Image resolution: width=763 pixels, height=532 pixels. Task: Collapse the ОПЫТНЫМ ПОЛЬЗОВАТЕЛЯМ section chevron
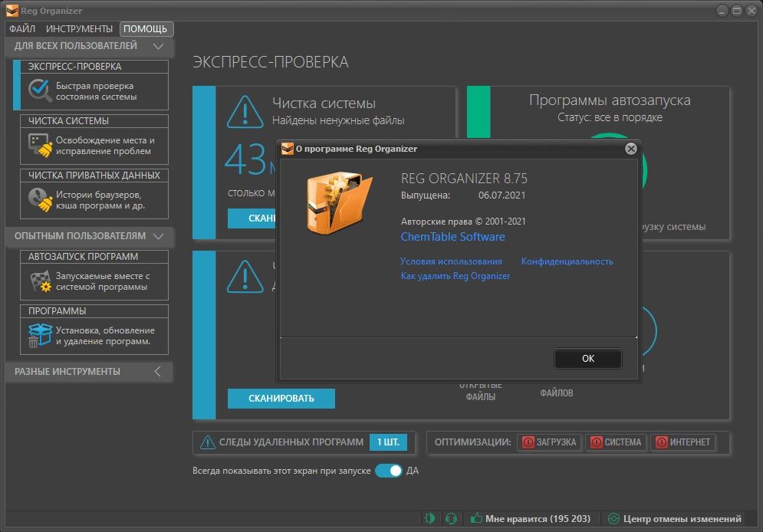coord(158,236)
